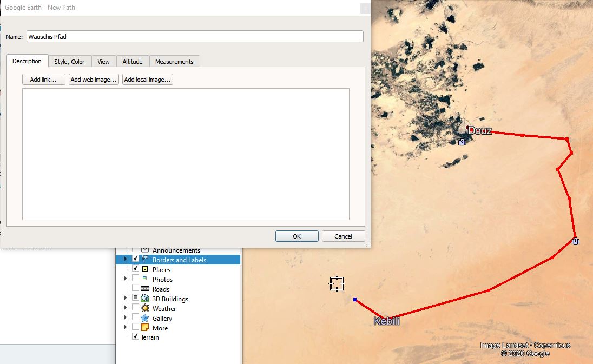Expand the Borders and Labels tree node

click(126, 260)
